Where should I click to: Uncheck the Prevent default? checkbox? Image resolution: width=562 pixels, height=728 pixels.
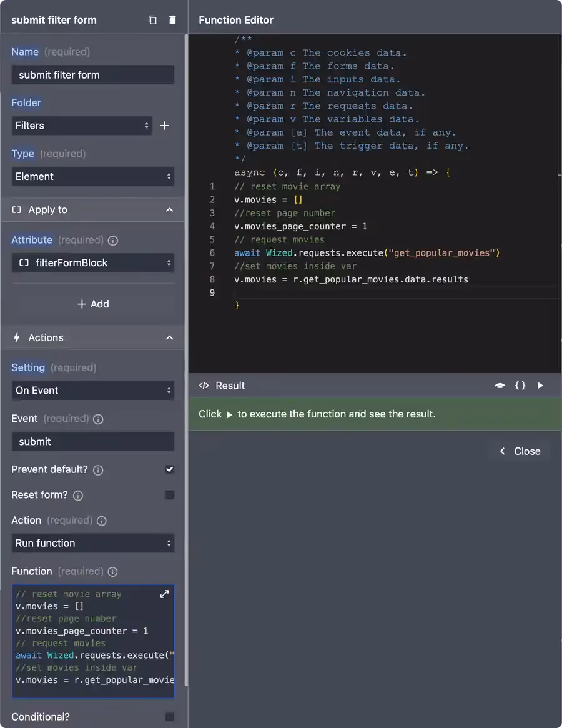point(170,470)
